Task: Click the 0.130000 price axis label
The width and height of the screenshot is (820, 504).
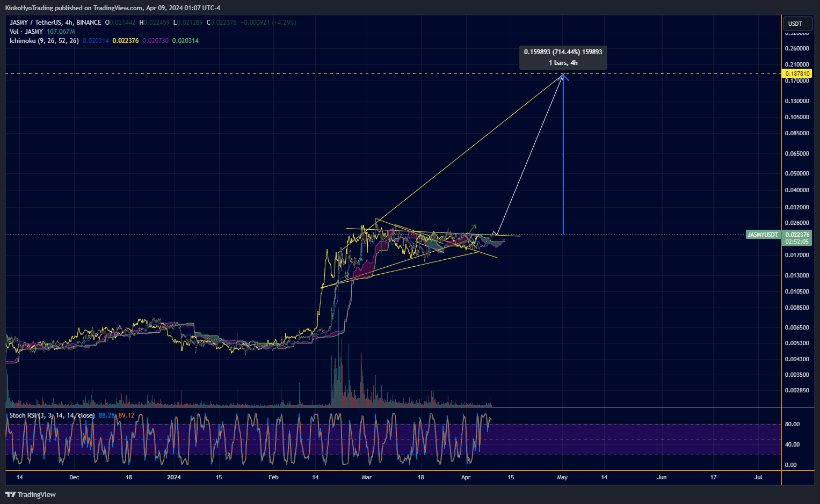Action: coord(797,101)
